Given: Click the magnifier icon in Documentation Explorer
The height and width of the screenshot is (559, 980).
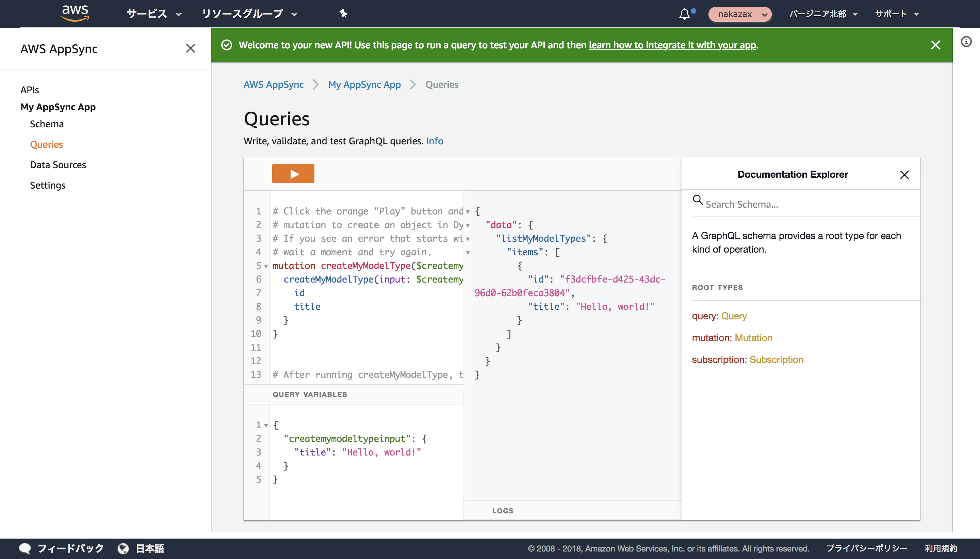Looking at the screenshot, I should (698, 200).
